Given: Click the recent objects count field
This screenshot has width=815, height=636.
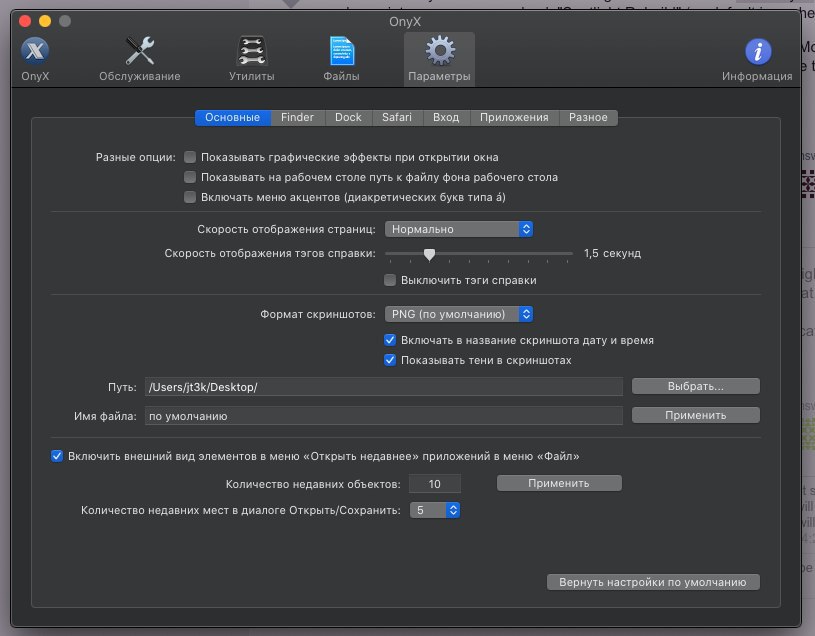Looking at the screenshot, I should 435,484.
